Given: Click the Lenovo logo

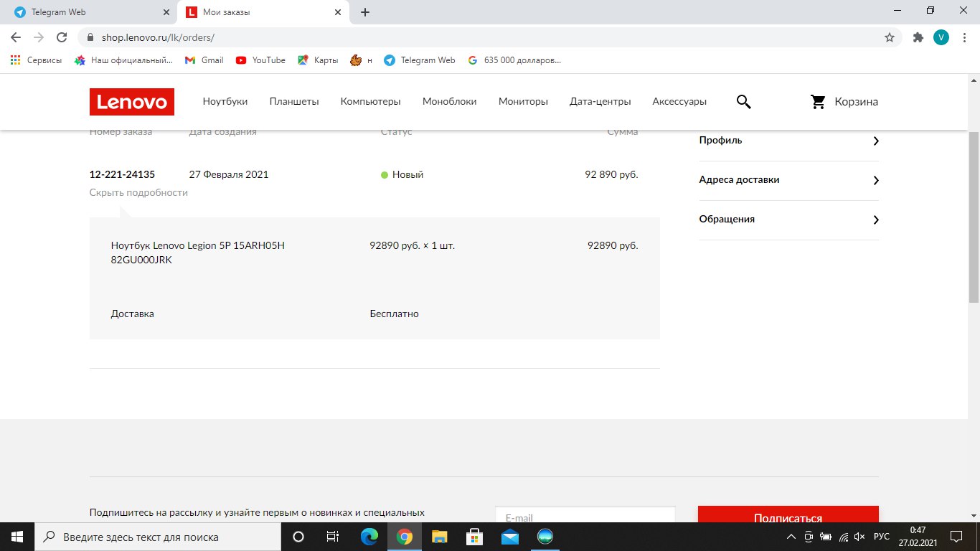Looking at the screenshot, I should tap(132, 102).
